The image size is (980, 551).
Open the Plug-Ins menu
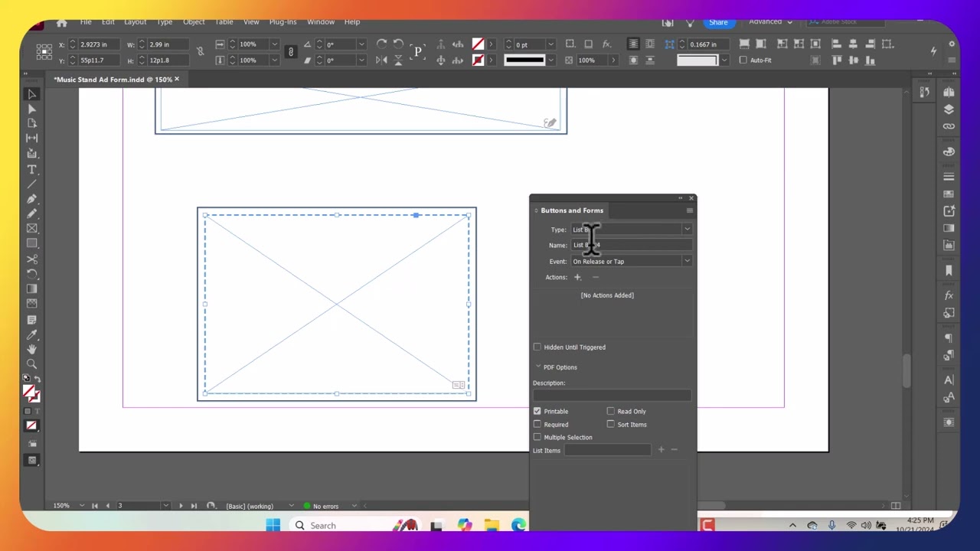tap(283, 22)
